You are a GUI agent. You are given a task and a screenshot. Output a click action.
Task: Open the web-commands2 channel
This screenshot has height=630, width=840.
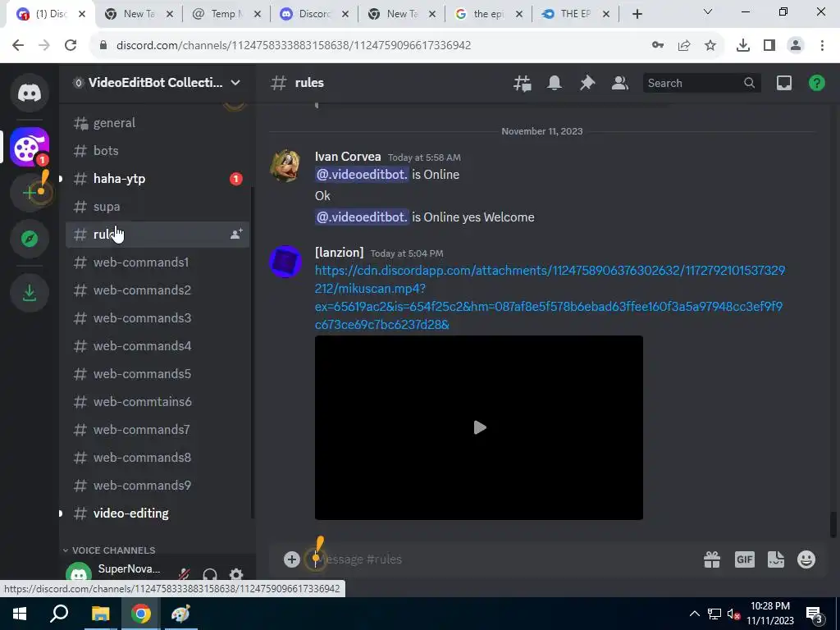[x=157, y=290]
